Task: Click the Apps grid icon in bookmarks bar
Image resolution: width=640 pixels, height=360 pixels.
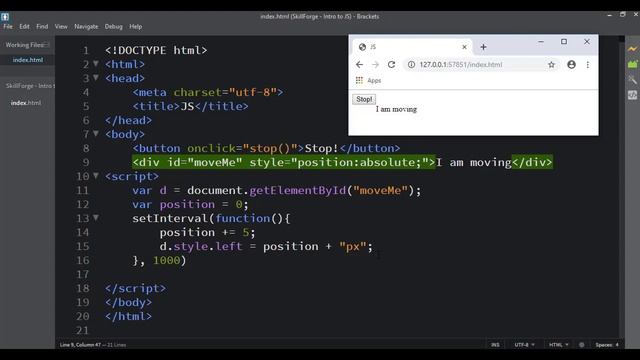Action: (359, 80)
